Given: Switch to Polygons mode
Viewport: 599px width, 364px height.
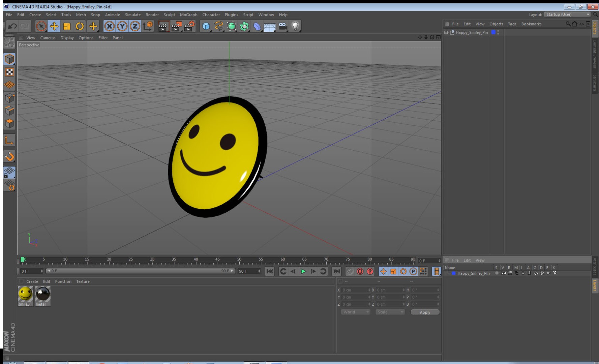Looking at the screenshot, I should pyautogui.click(x=9, y=124).
